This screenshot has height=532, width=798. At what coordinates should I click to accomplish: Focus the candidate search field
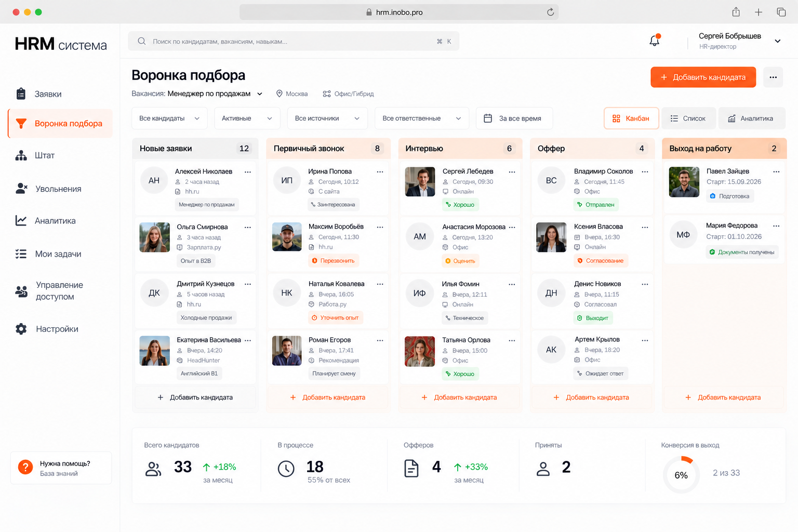click(x=294, y=41)
